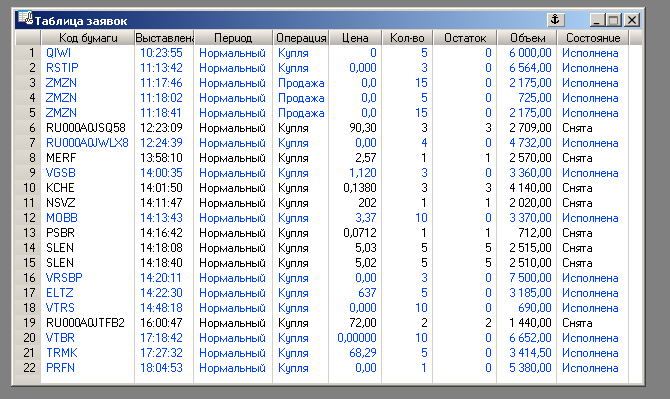Click price 90,30 in row 6
The height and width of the screenshot is (399, 670).
(x=363, y=128)
